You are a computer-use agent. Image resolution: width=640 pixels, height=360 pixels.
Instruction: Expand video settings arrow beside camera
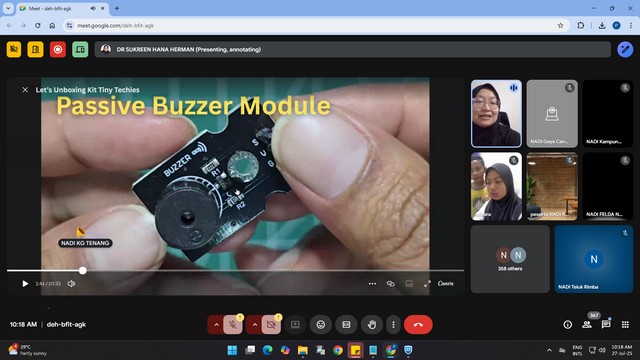254,324
